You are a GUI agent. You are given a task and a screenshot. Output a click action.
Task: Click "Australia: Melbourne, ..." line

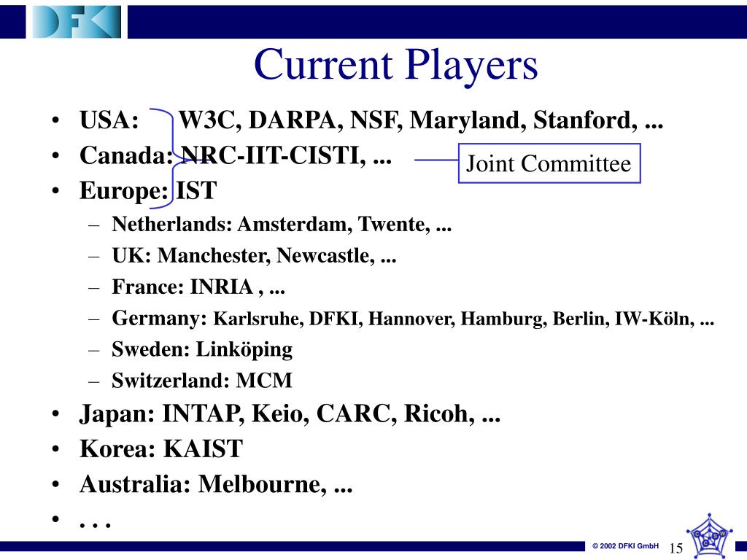[x=216, y=484]
